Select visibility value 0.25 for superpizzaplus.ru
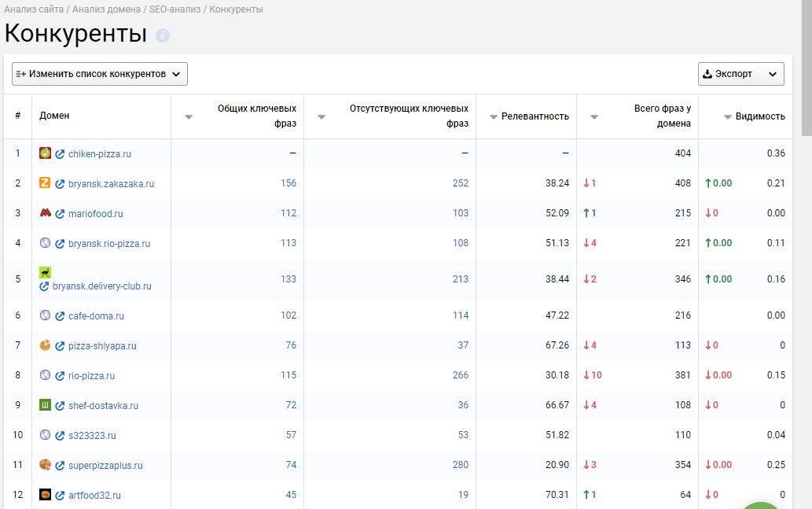The height and width of the screenshot is (509, 812). coord(776,465)
